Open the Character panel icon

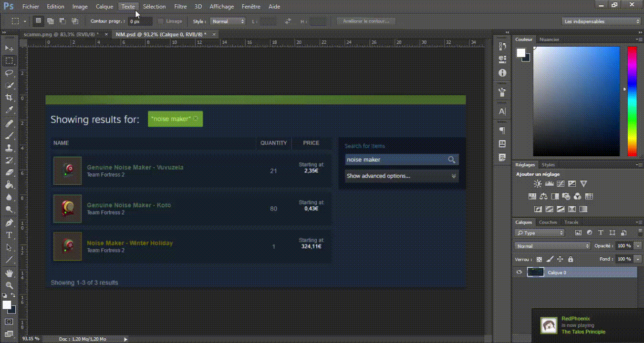point(502,111)
